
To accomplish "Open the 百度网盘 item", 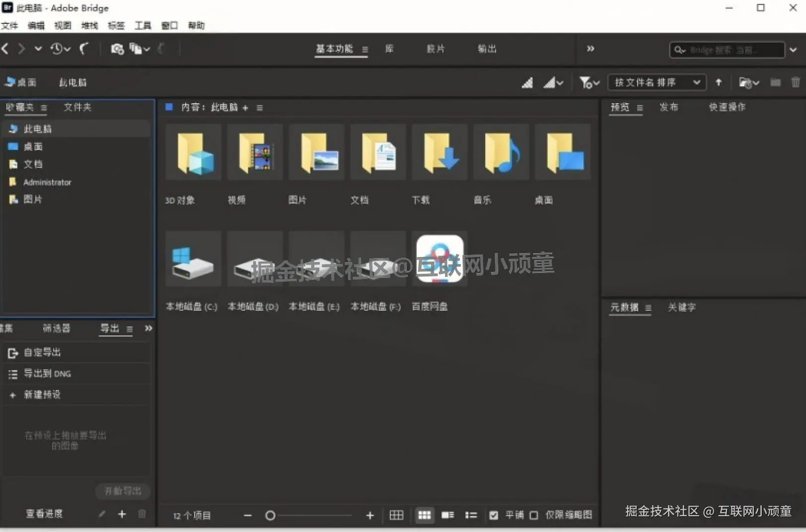I will tap(439, 258).
